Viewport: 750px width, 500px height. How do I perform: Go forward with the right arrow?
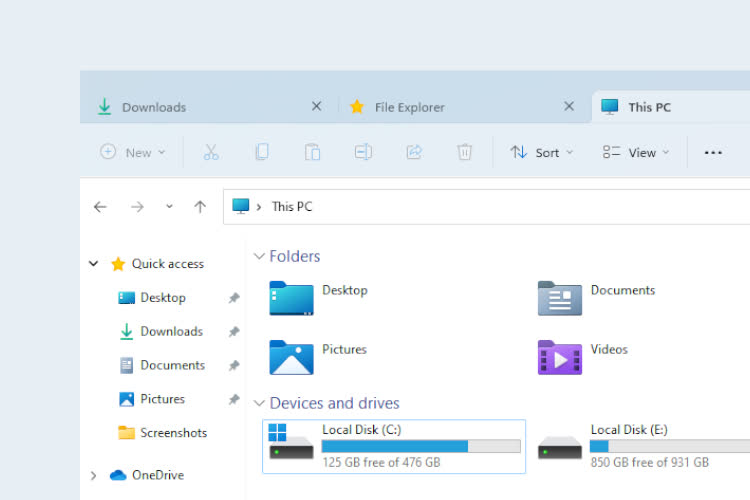point(137,207)
